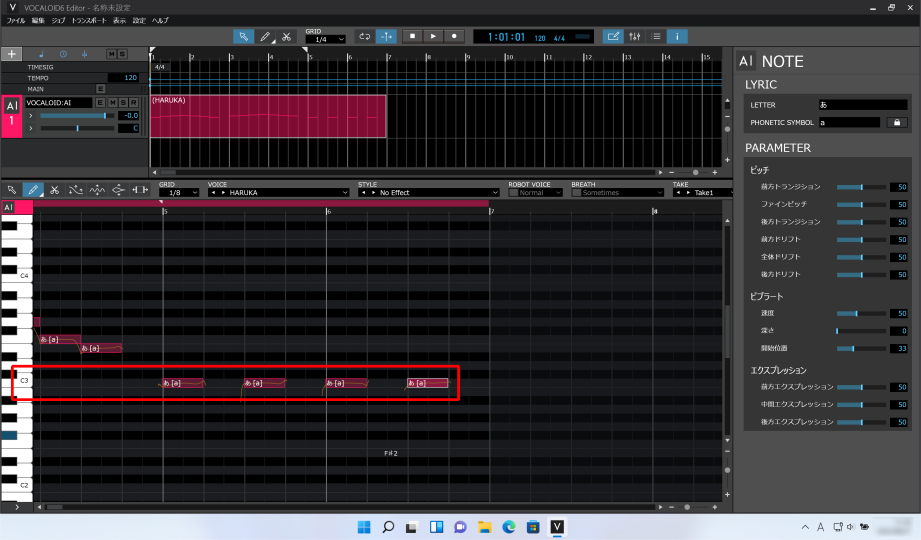Select the stretch note tool in piano roll
921x540 pixels.
click(x=140, y=190)
